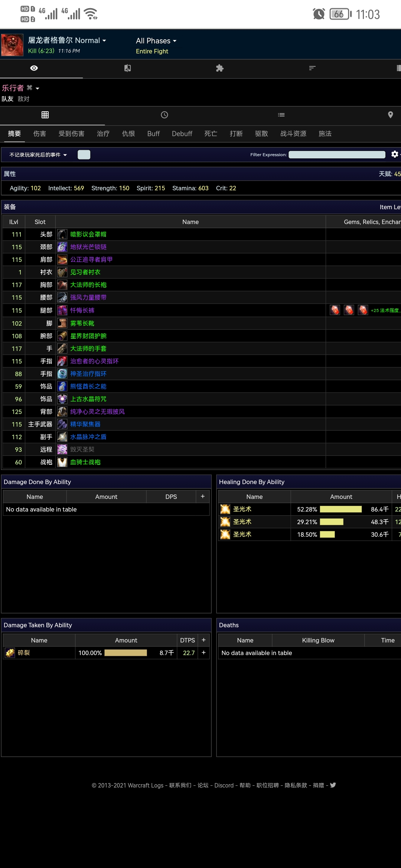Switch to 摘要 tab

coord(14,134)
